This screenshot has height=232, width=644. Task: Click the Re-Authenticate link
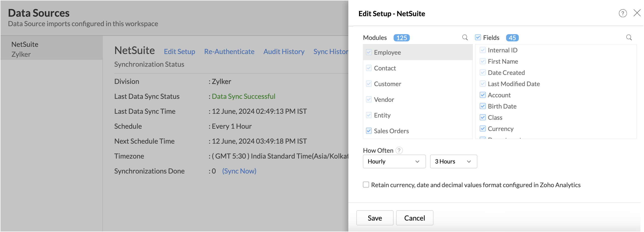[229, 52]
